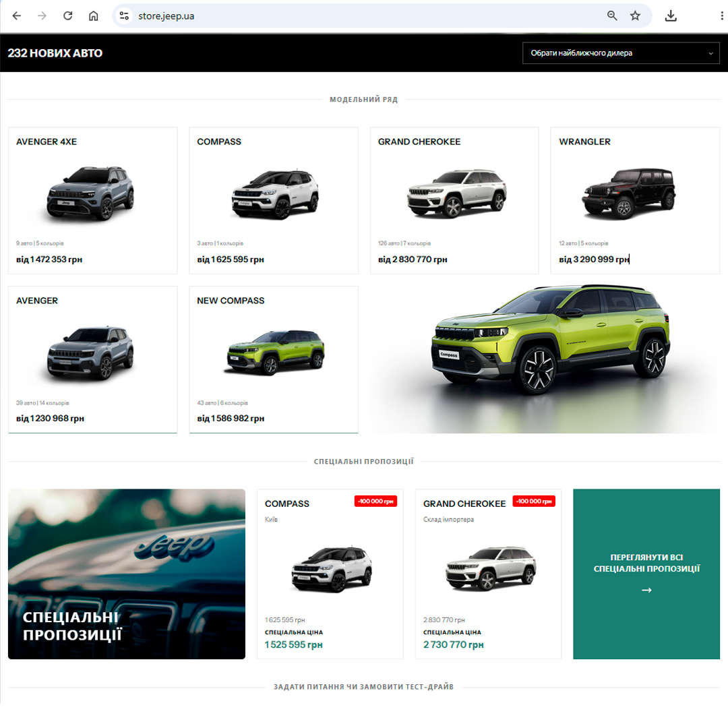Viewport: 728px width, 728px height.
Task: Open the browser home page icon
Action: tap(93, 16)
